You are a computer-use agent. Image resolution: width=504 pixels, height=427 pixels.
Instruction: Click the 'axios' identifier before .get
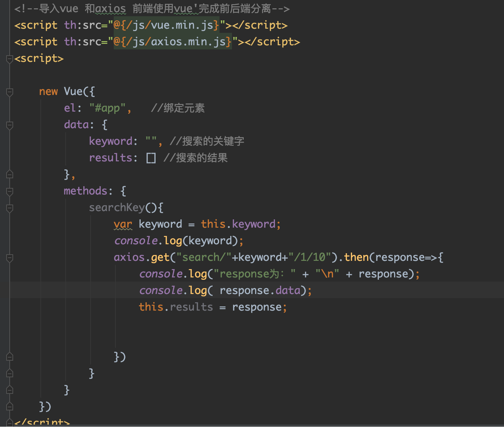(x=129, y=257)
